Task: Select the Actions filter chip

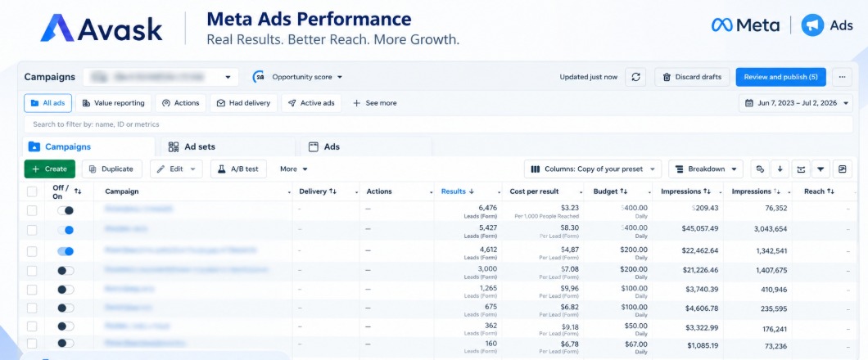Action: tap(180, 103)
